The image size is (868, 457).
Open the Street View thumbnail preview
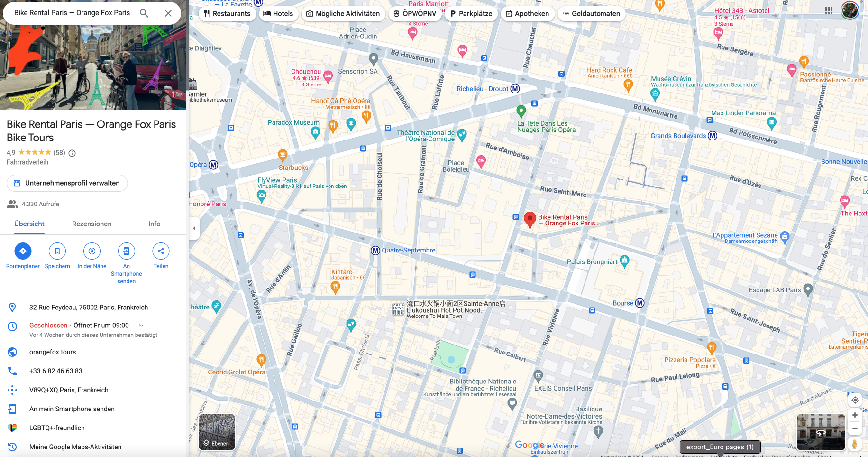(x=821, y=432)
